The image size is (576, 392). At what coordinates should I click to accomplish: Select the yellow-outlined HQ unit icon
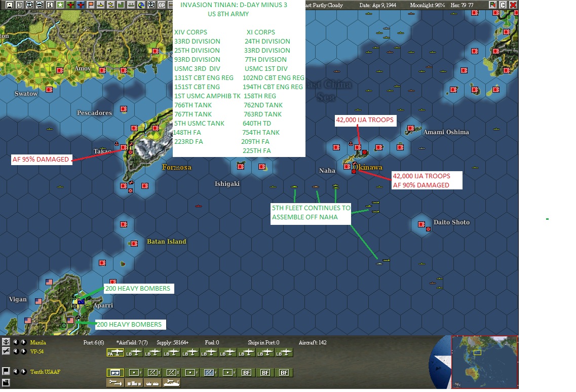116,373
